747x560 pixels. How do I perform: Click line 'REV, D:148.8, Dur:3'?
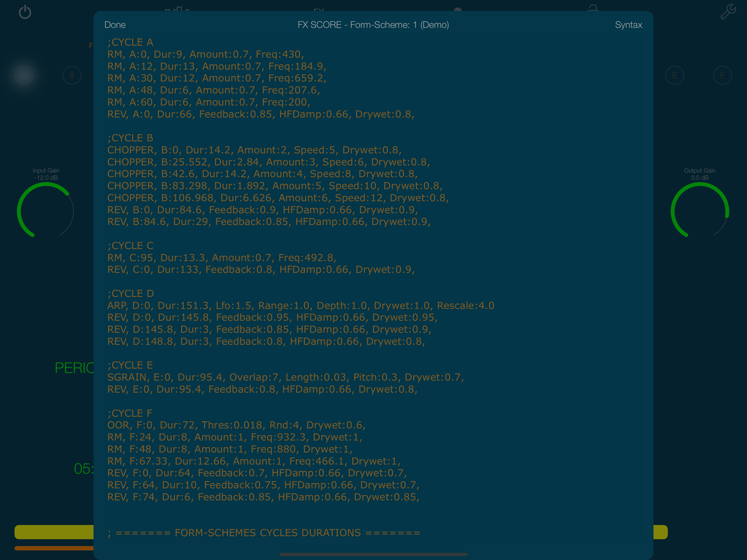pyautogui.click(x=266, y=342)
